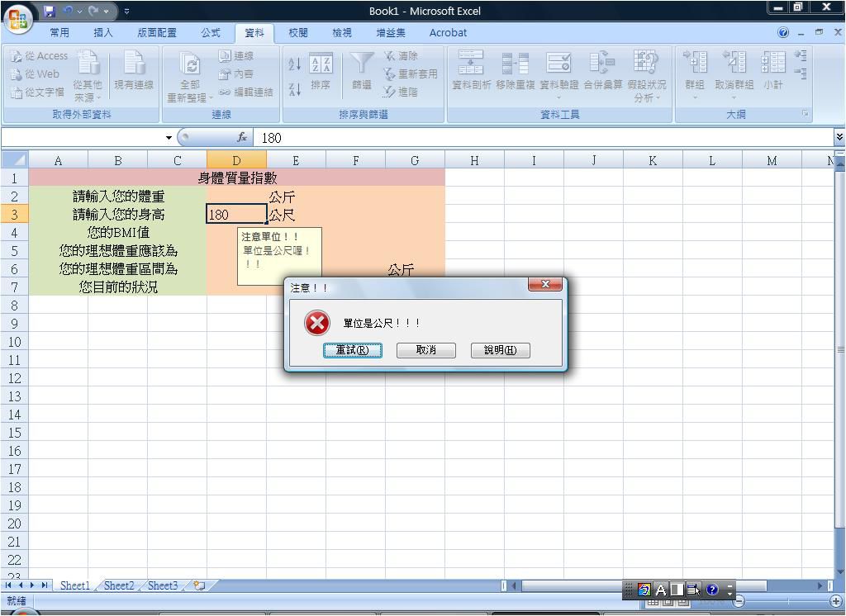Screen dimensions: 846x616
Task: Select row 10 header
Action: point(15,342)
